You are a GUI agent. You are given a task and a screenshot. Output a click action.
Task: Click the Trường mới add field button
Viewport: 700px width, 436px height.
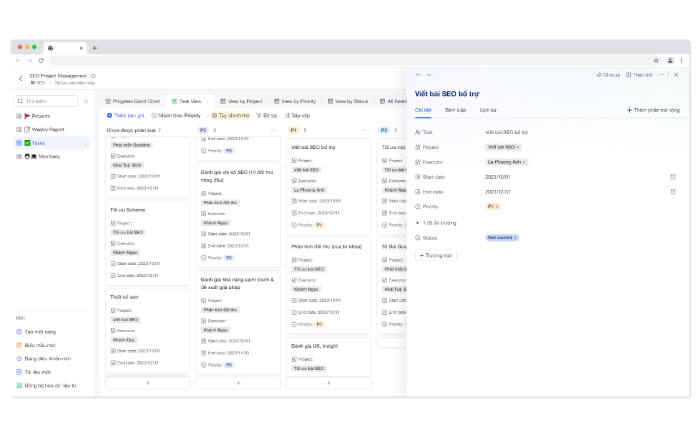(x=435, y=255)
